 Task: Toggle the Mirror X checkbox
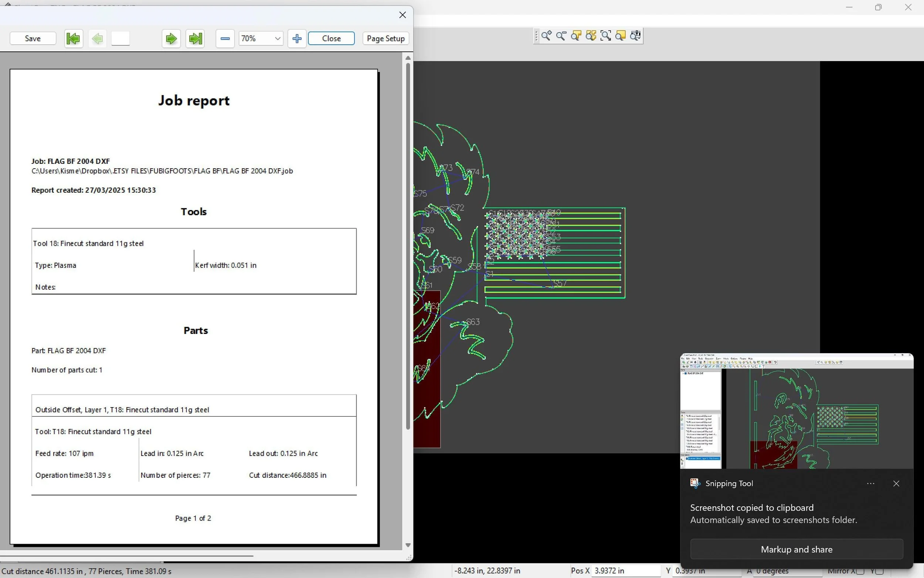(x=860, y=571)
